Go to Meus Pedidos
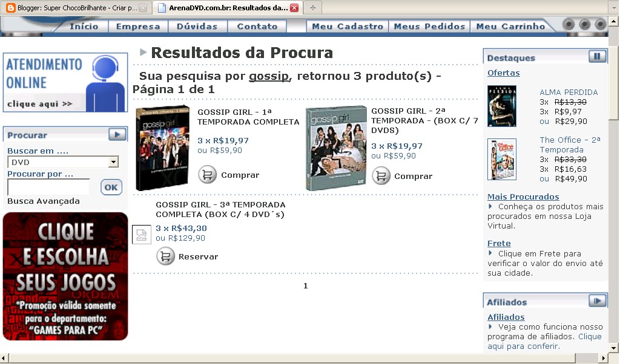The height and width of the screenshot is (364, 620). point(429,26)
